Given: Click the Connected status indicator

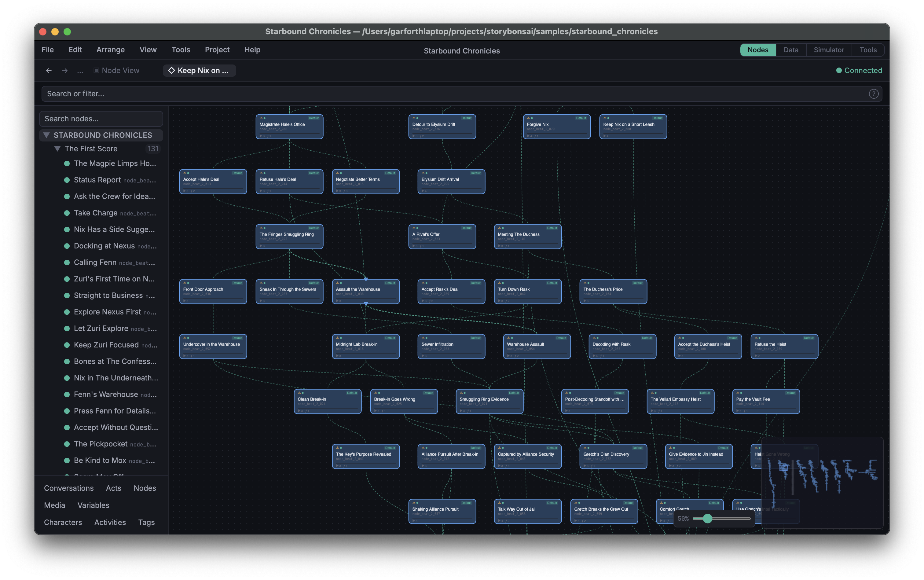Looking at the screenshot, I should coord(859,70).
